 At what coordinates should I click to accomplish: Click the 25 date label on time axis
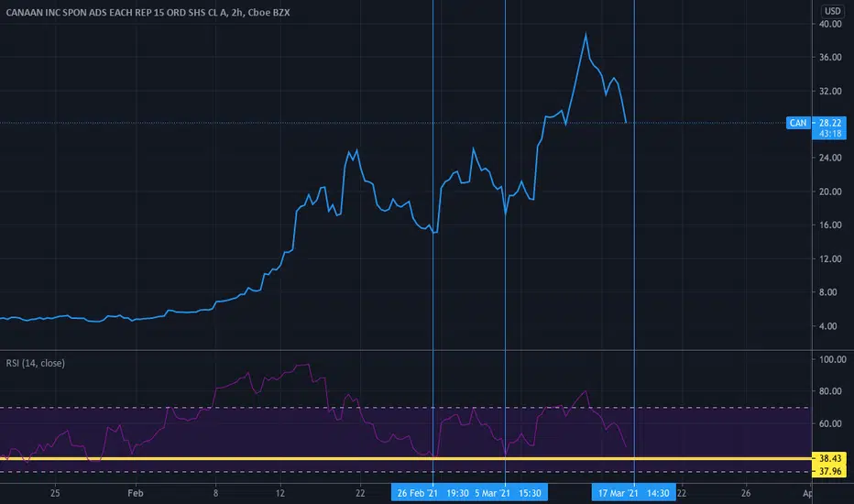(x=55, y=493)
